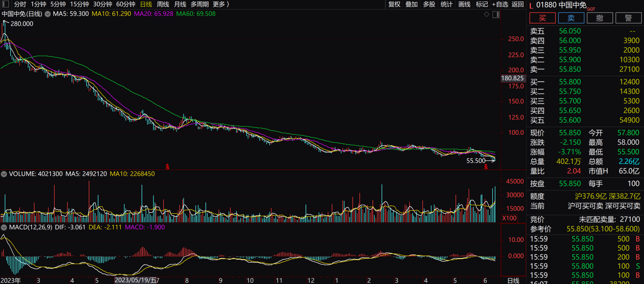This screenshot has width=644, height=284.
Task: Open the 多股 multi-stock view
Action: coord(429,4)
